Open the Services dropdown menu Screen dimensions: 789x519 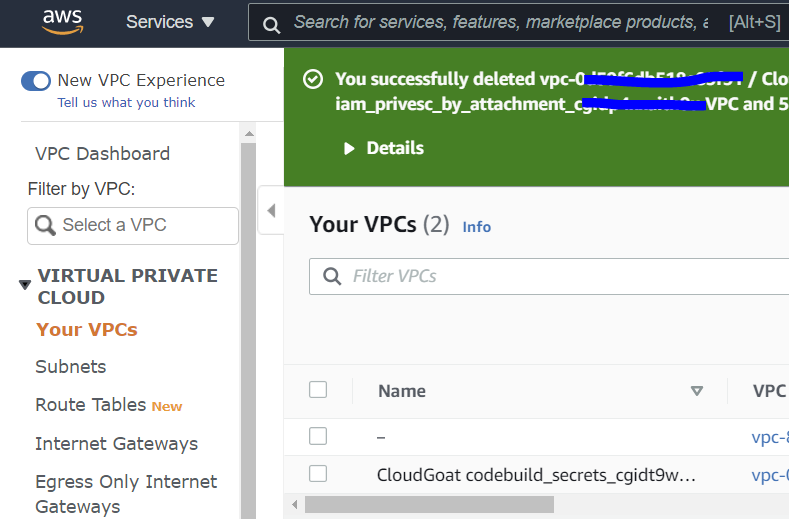click(x=170, y=22)
